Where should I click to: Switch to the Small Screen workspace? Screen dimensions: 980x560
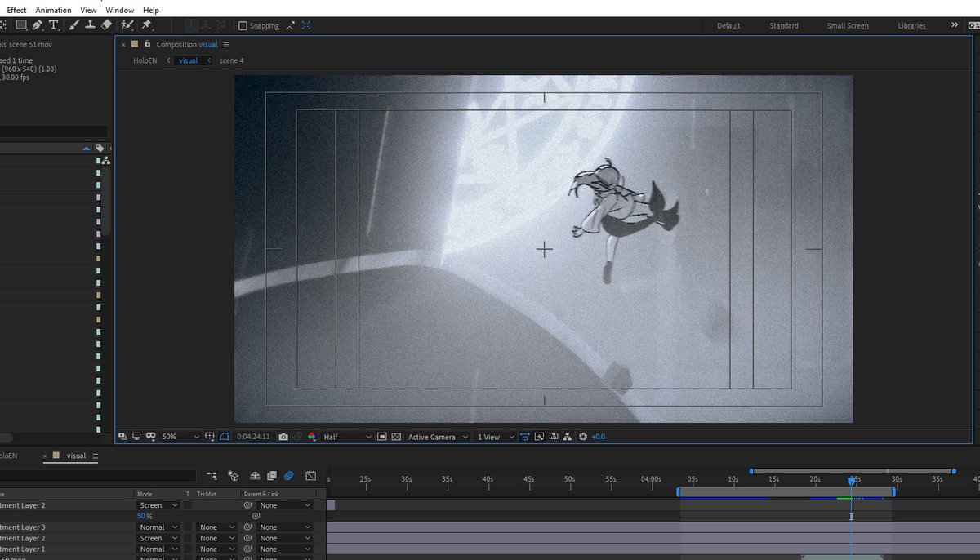point(848,25)
